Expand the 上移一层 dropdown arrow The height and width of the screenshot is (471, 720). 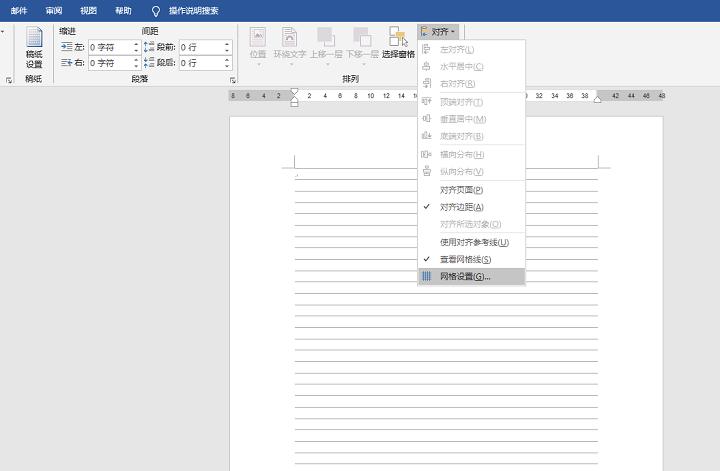pyautogui.click(x=326, y=64)
